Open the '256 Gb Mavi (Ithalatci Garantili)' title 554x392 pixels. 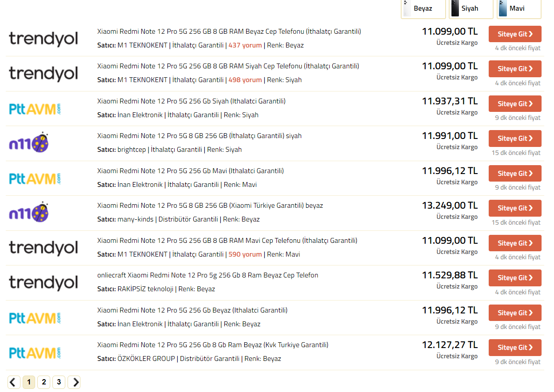pyautogui.click(x=191, y=171)
